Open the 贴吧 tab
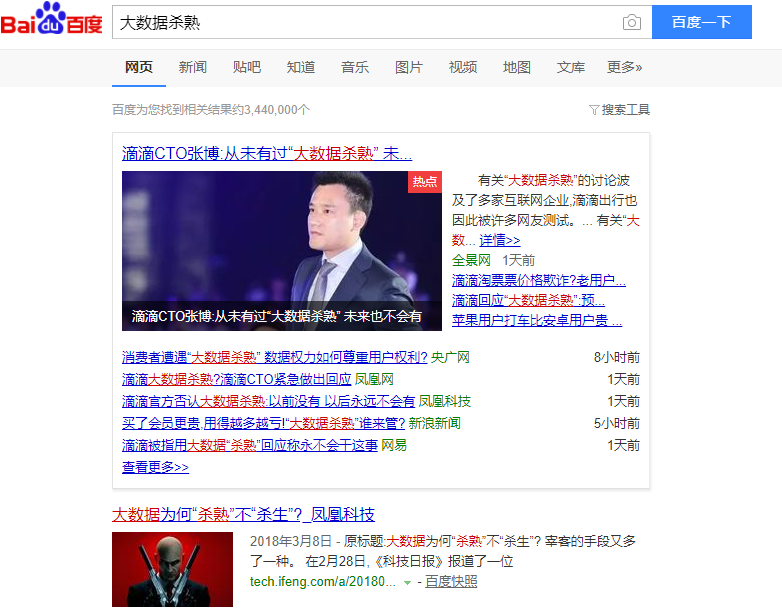Screen dimensions: 782x616 click(x=246, y=67)
